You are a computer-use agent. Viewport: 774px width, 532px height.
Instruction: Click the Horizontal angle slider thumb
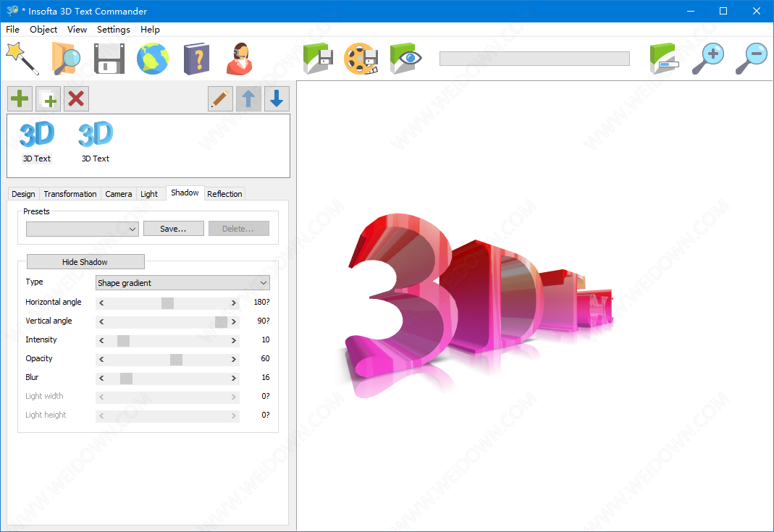pyautogui.click(x=167, y=303)
